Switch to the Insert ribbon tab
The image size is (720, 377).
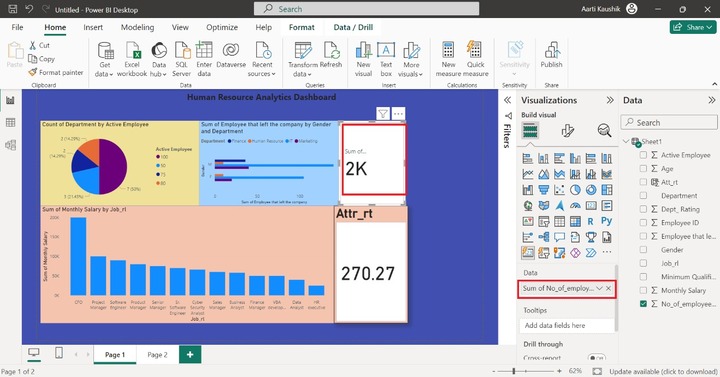point(93,27)
